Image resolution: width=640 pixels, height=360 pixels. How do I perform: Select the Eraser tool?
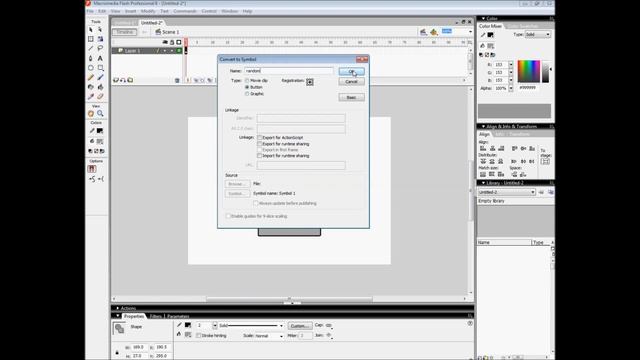pos(100,97)
